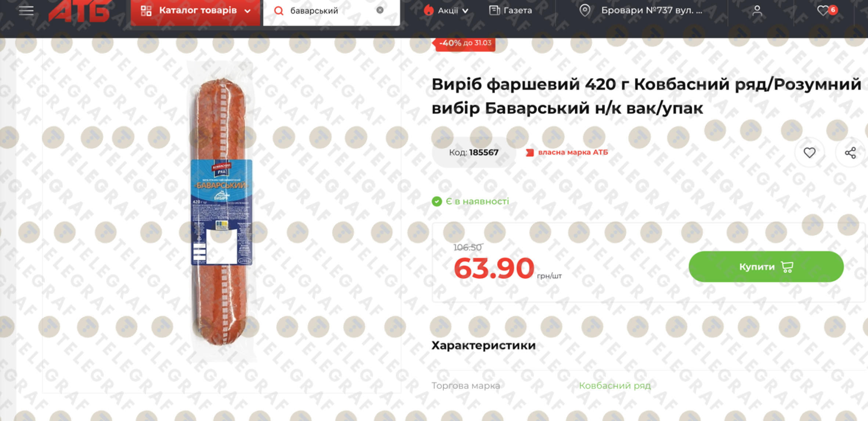
Task: Expand the Каталог товарів dropdown
Action: (x=195, y=11)
